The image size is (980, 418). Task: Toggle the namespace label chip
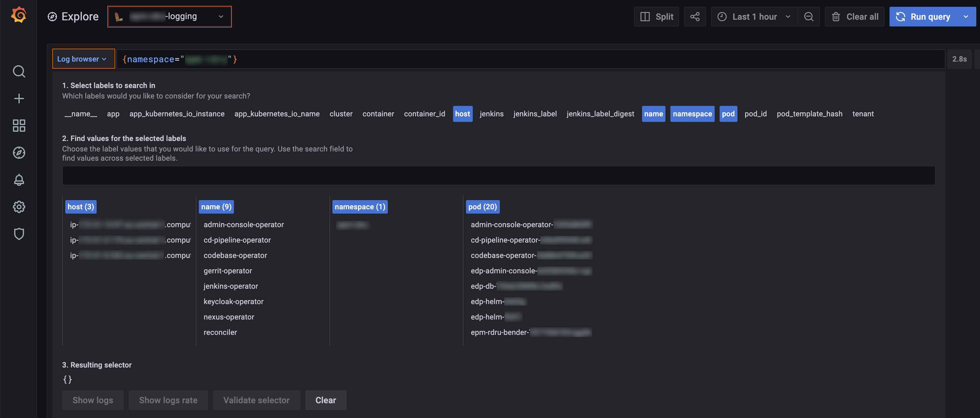coord(692,114)
